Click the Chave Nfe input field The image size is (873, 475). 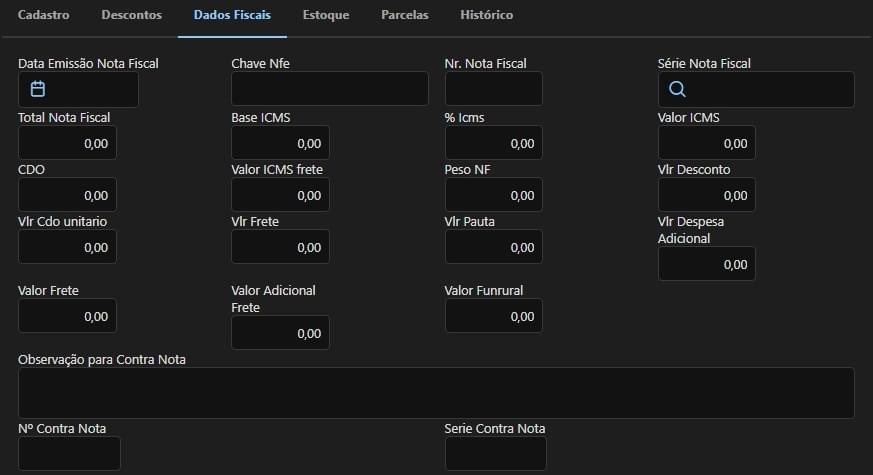pyautogui.click(x=329, y=89)
